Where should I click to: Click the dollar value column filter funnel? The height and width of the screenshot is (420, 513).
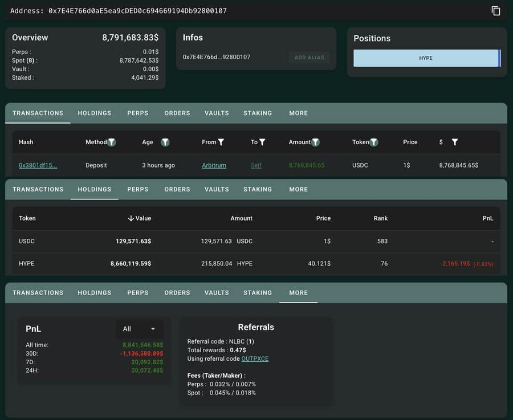point(455,142)
